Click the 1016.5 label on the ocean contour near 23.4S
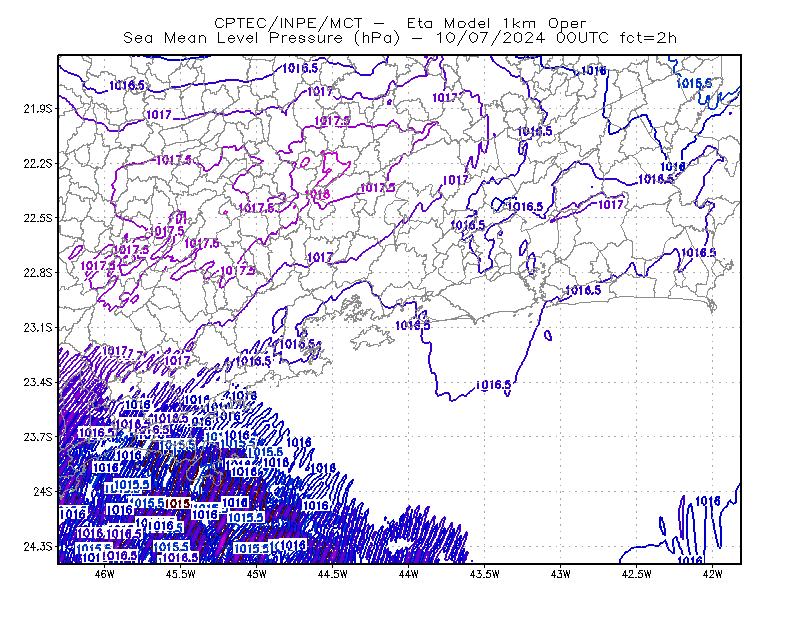 point(493,385)
